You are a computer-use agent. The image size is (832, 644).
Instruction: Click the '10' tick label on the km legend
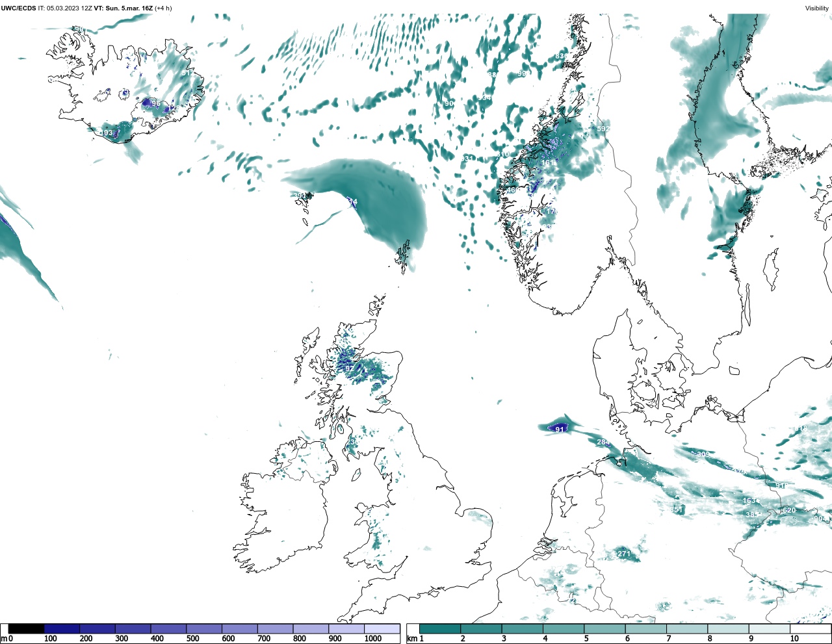[x=794, y=639]
